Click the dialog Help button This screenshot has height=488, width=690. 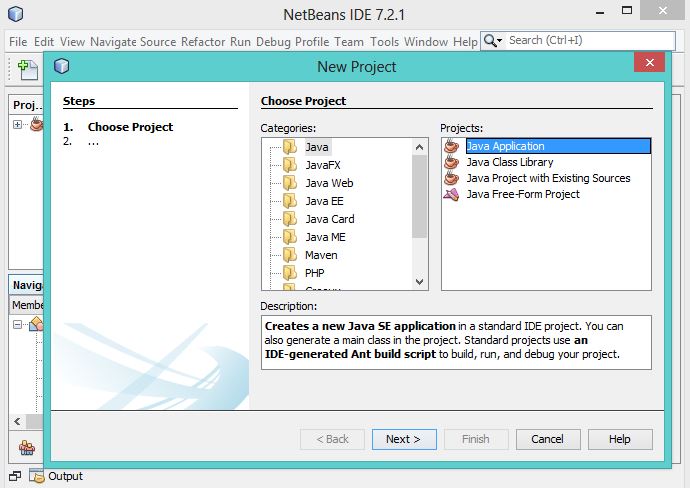tap(620, 439)
